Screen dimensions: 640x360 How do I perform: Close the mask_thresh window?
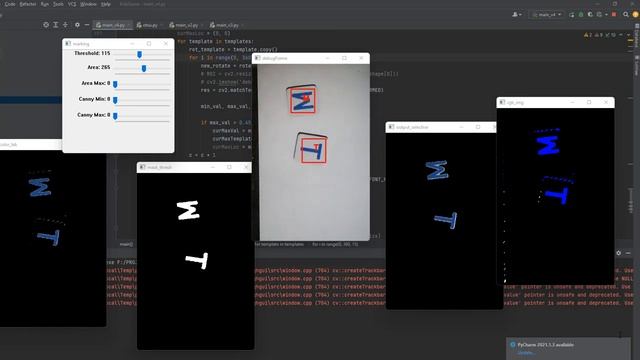(246, 167)
